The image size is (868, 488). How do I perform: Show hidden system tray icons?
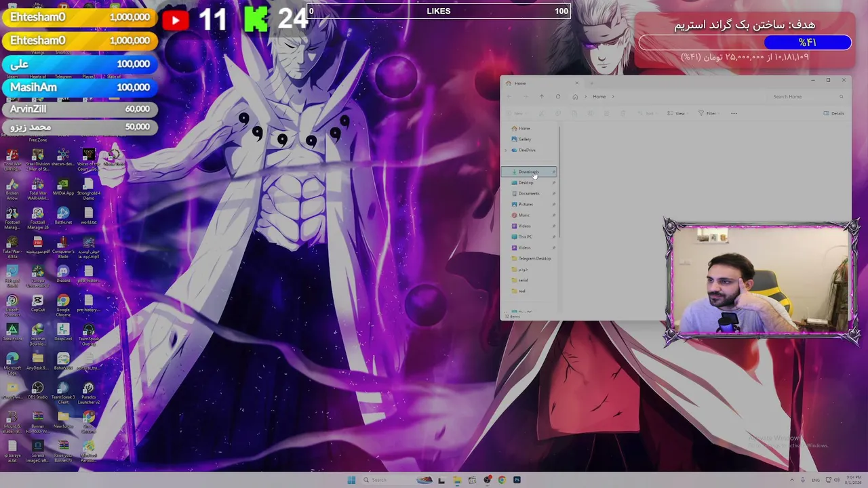(x=791, y=480)
